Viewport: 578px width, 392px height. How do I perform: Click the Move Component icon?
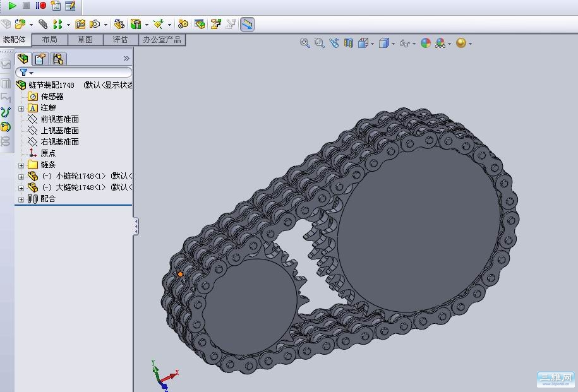(x=95, y=25)
